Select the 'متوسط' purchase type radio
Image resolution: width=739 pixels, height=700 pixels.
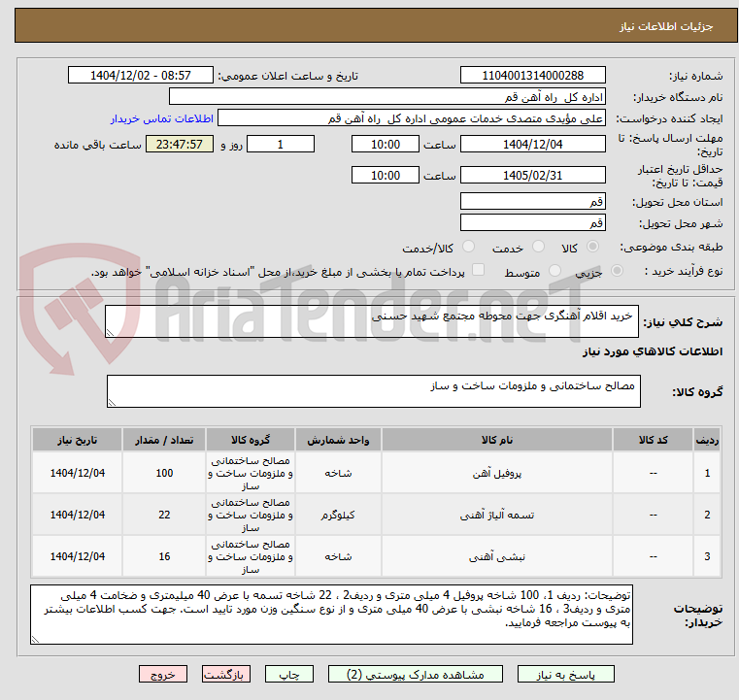click(555, 271)
